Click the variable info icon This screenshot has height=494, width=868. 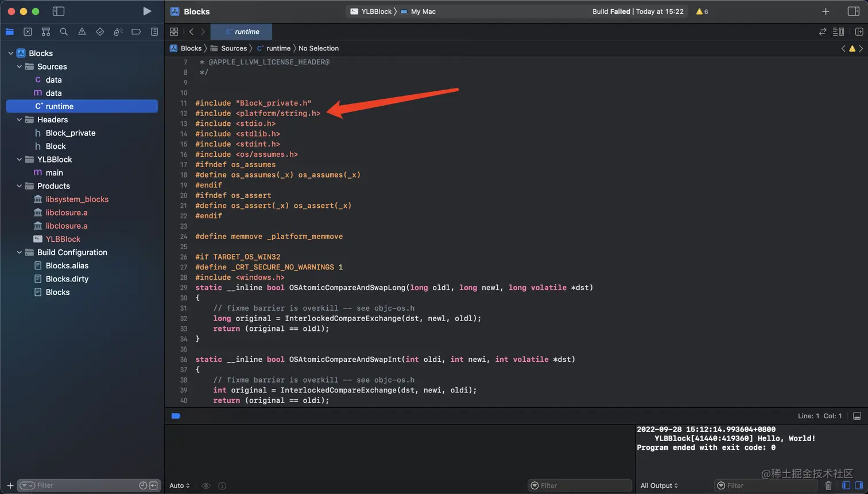(222, 485)
